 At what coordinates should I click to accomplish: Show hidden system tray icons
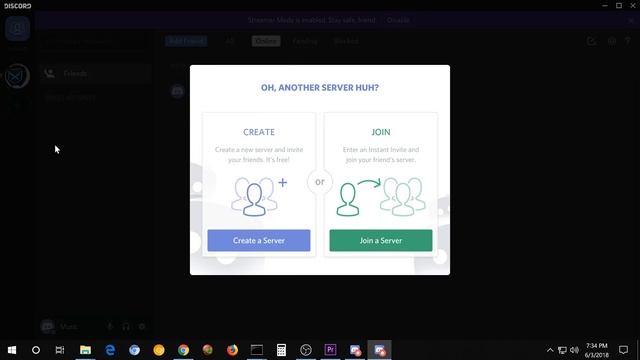tap(550, 350)
